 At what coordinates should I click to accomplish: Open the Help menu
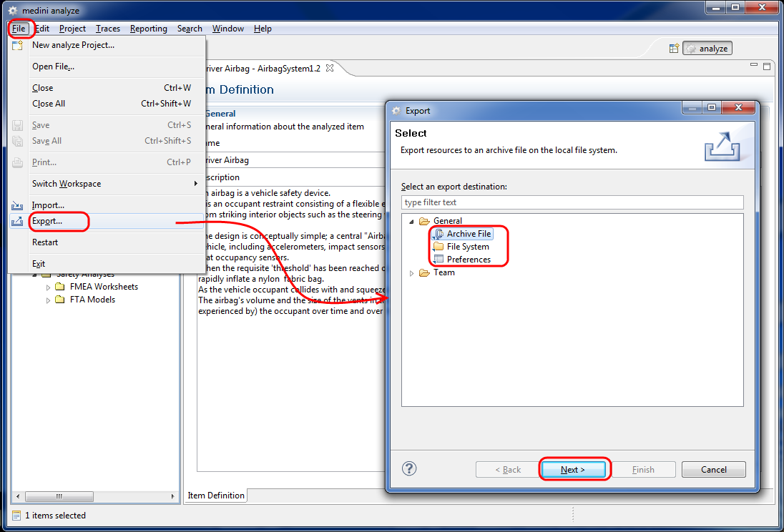(263, 29)
